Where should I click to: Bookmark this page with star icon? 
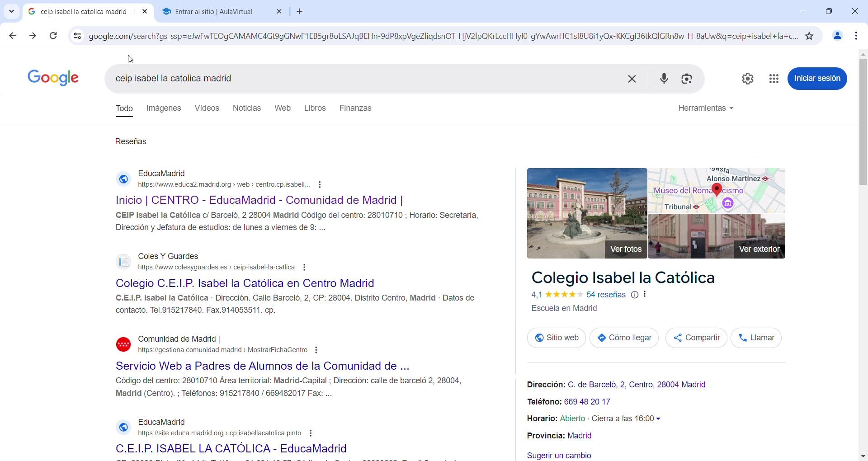[x=809, y=36]
